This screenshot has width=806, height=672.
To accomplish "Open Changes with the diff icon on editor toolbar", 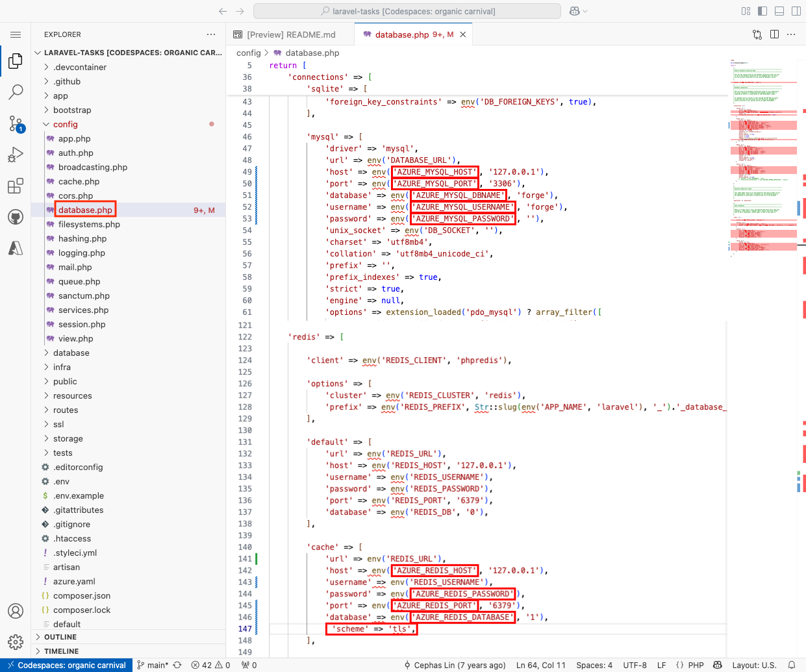I will coord(757,34).
